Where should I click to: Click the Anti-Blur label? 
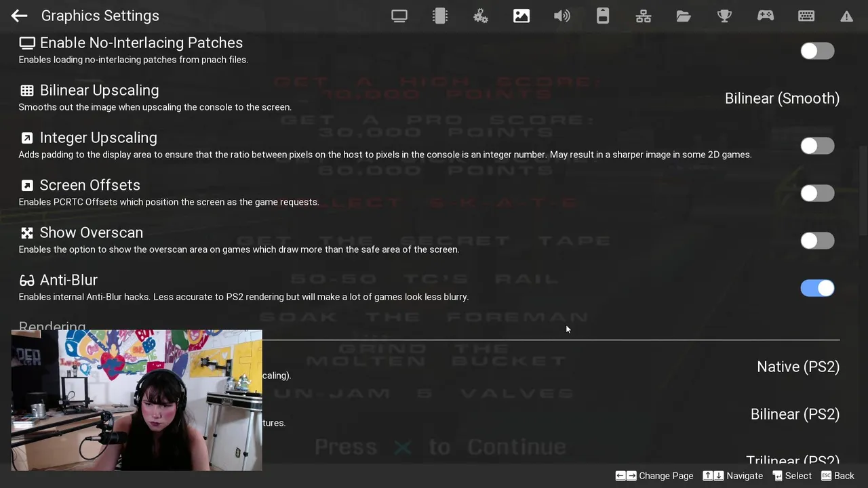(68, 280)
